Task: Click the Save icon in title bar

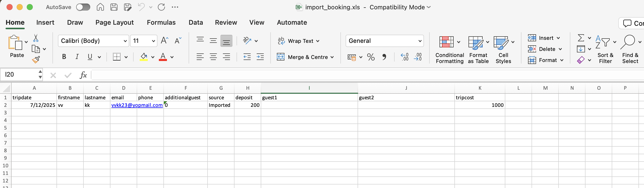Action: click(114, 7)
